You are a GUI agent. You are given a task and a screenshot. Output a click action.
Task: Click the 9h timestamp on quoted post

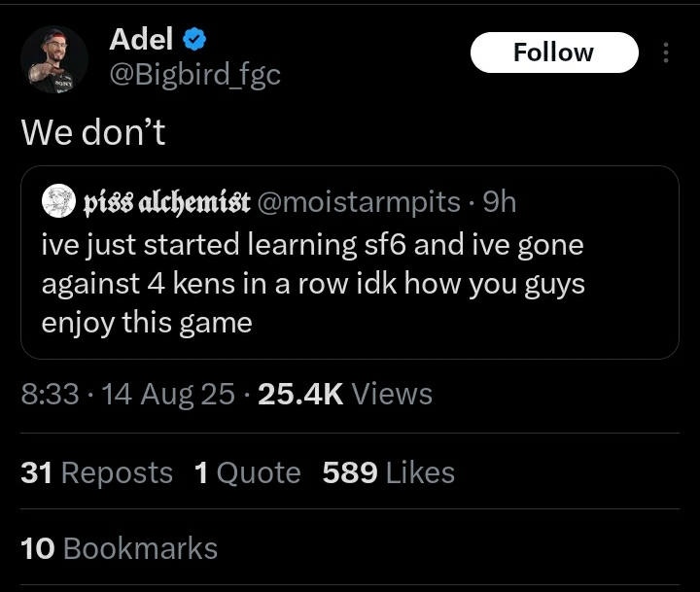tap(499, 201)
